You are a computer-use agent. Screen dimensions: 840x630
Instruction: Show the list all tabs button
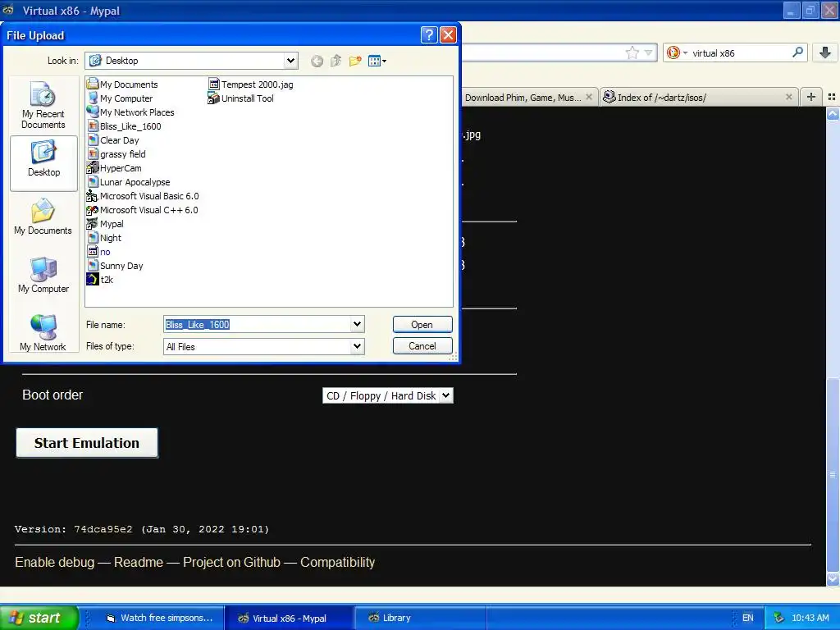[x=832, y=97]
